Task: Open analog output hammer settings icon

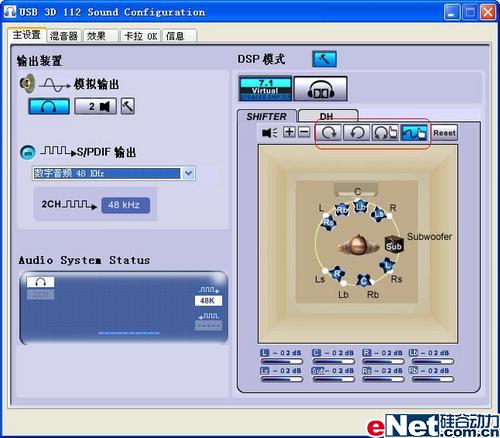Action: (128, 106)
